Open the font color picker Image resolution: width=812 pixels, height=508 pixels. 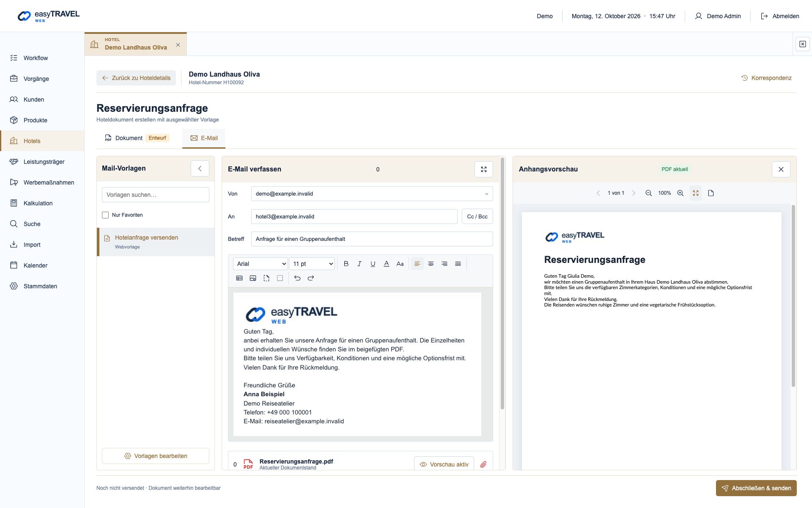pos(387,264)
